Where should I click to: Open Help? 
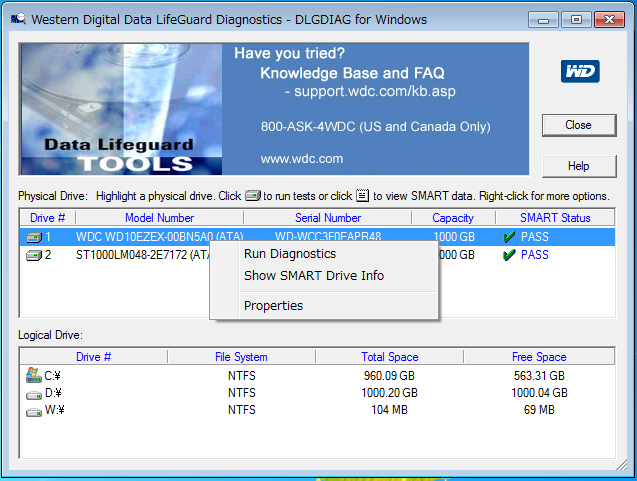pyautogui.click(x=579, y=166)
